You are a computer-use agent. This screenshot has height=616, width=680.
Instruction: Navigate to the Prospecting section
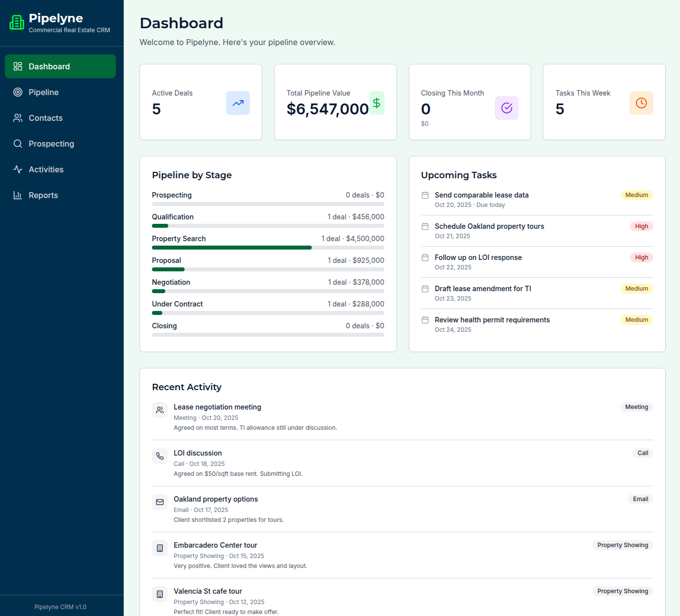51,144
